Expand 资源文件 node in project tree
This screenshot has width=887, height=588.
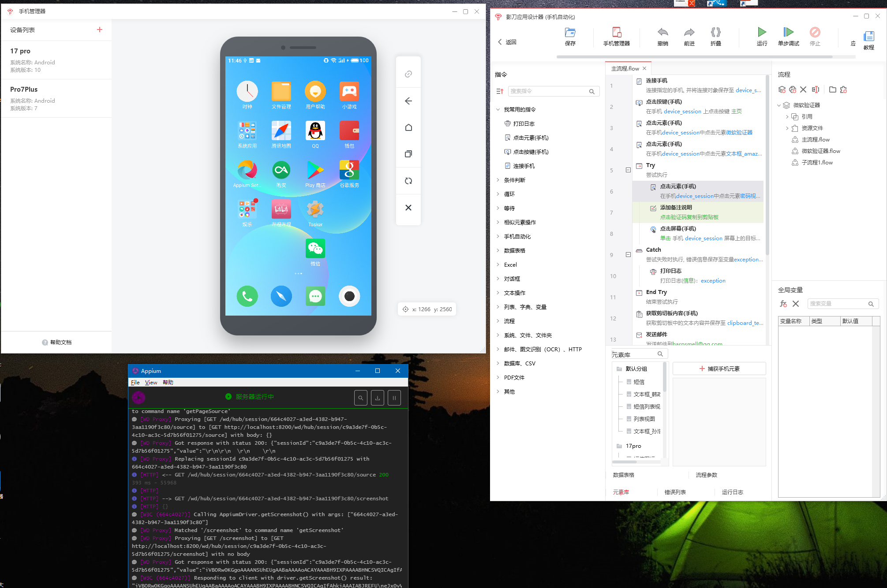tap(787, 128)
